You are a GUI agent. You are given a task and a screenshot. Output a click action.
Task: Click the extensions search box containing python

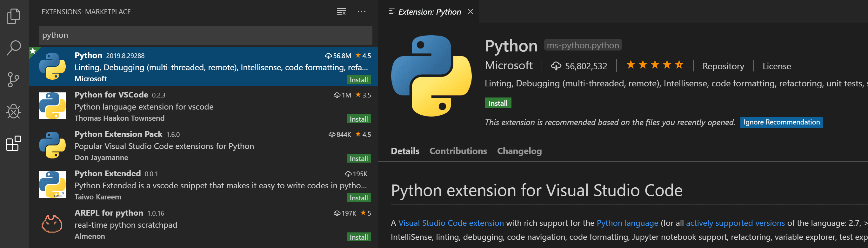tap(205, 35)
